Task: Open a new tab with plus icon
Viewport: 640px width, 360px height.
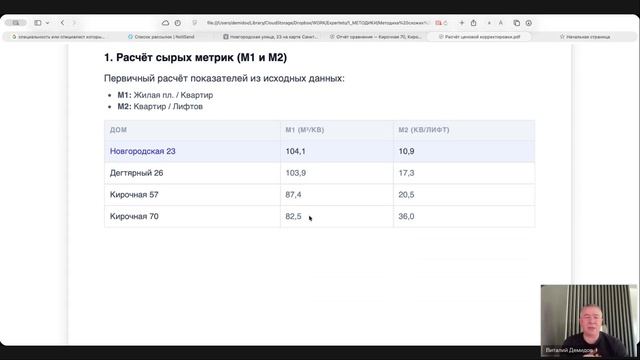Action: pyautogui.click(x=462, y=23)
